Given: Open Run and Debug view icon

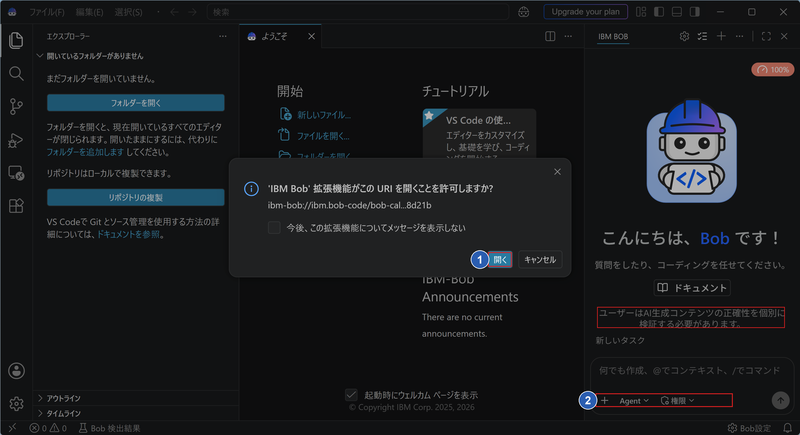Looking at the screenshot, I should pyautogui.click(x=16, y=140).
